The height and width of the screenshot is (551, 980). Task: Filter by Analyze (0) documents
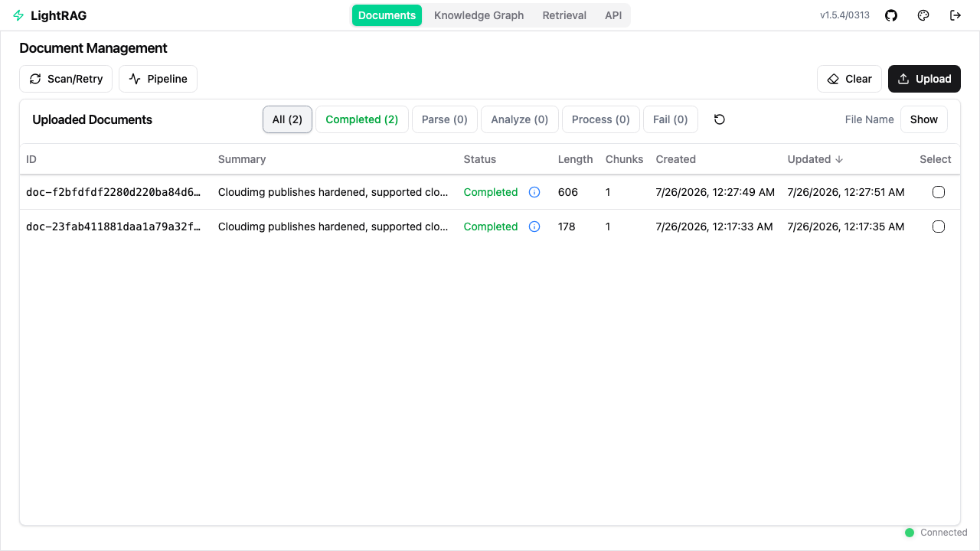(520, 119)
